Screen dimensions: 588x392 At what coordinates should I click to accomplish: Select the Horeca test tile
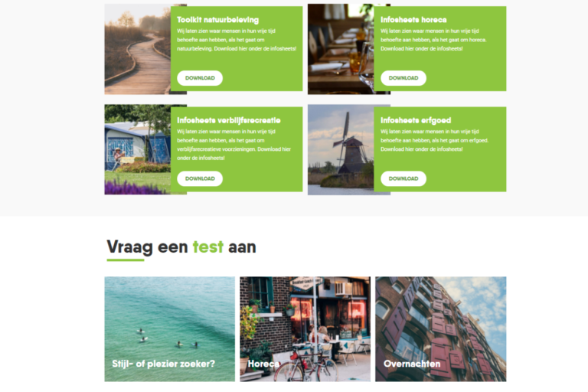tap(305, 329)
